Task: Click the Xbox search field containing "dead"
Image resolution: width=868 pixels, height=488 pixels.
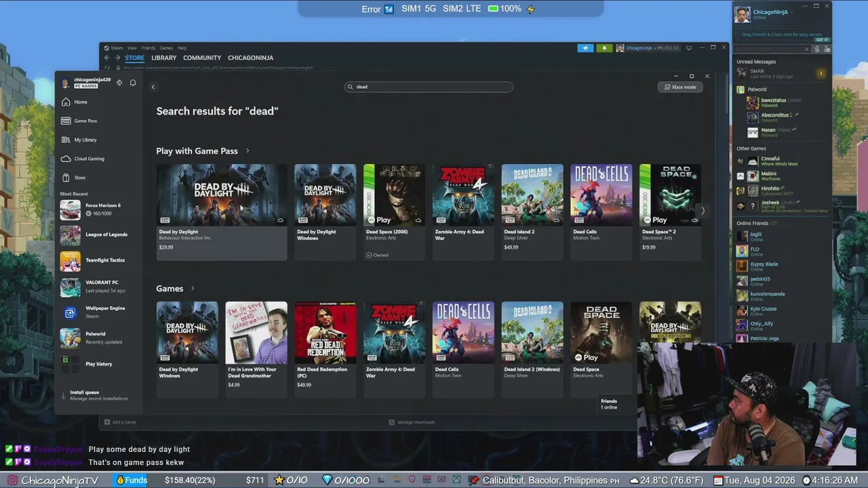Action: (x=429, y=87)
